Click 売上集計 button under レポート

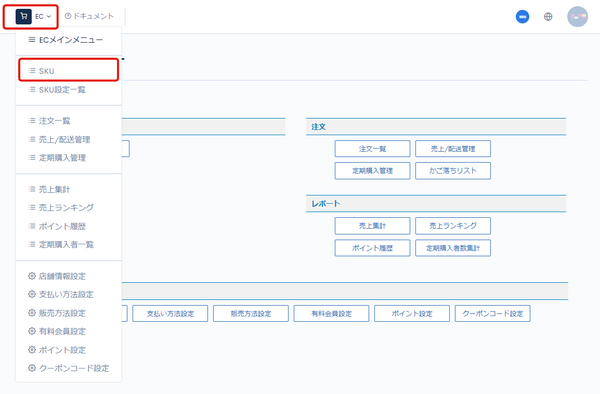tap(372, 226)
